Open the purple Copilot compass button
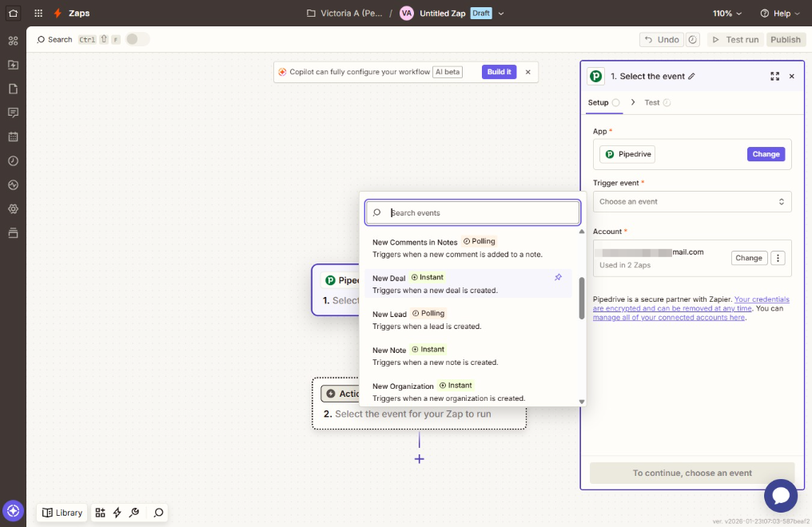Image resolution: width=812 pixels, height=527 pixels. click(14, 511)
